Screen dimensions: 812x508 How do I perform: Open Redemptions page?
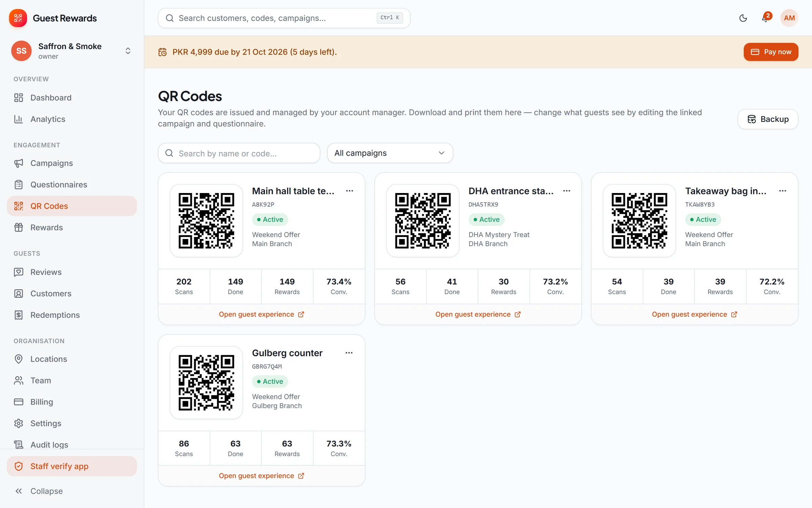pyautogui.click(x=72, y=315)
